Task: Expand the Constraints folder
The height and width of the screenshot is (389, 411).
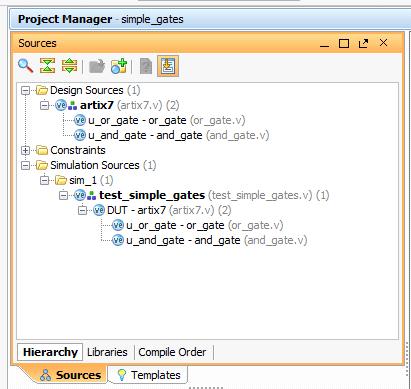Action: (x=25, y=150)
